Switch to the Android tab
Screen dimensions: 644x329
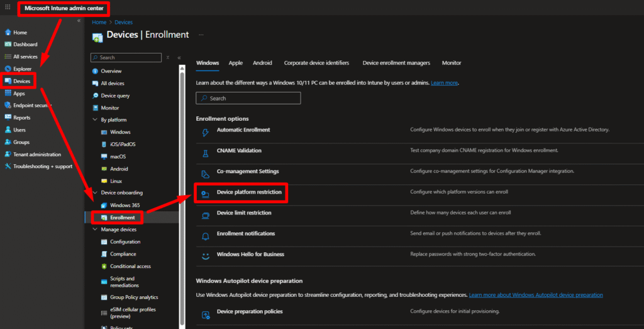point(262,63)
